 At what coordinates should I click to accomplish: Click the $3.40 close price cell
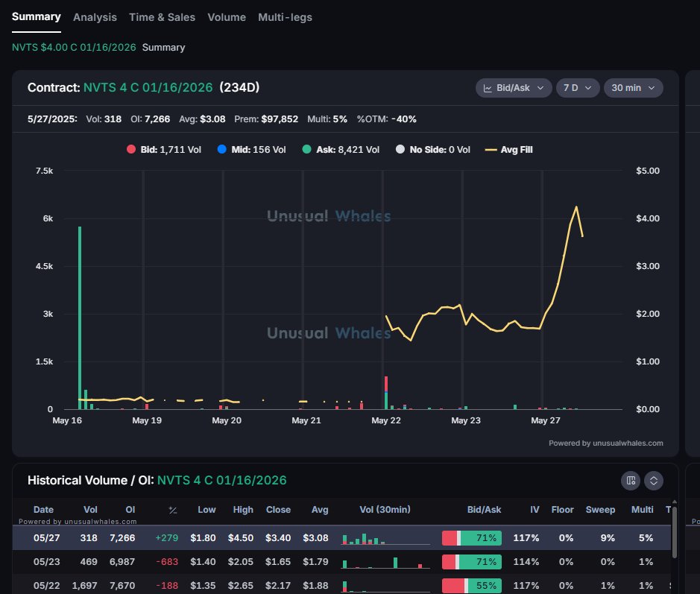point(278,538)
